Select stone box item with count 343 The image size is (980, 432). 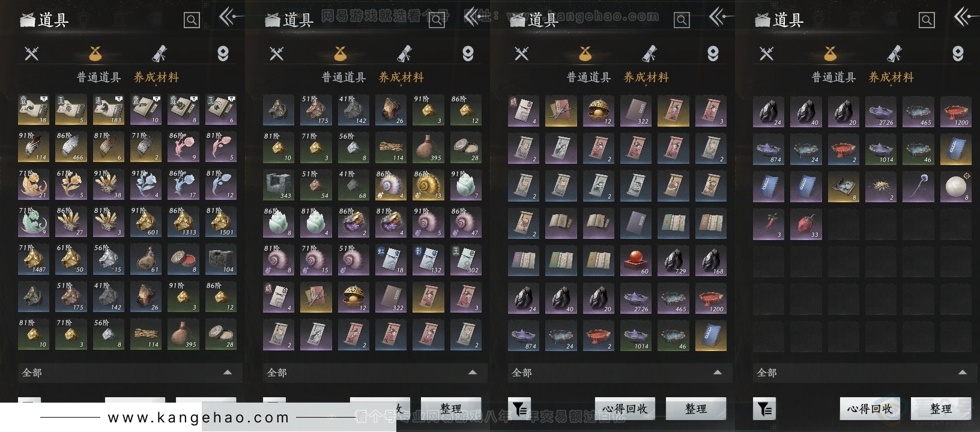pyautogui.click(x=279, y=185)
